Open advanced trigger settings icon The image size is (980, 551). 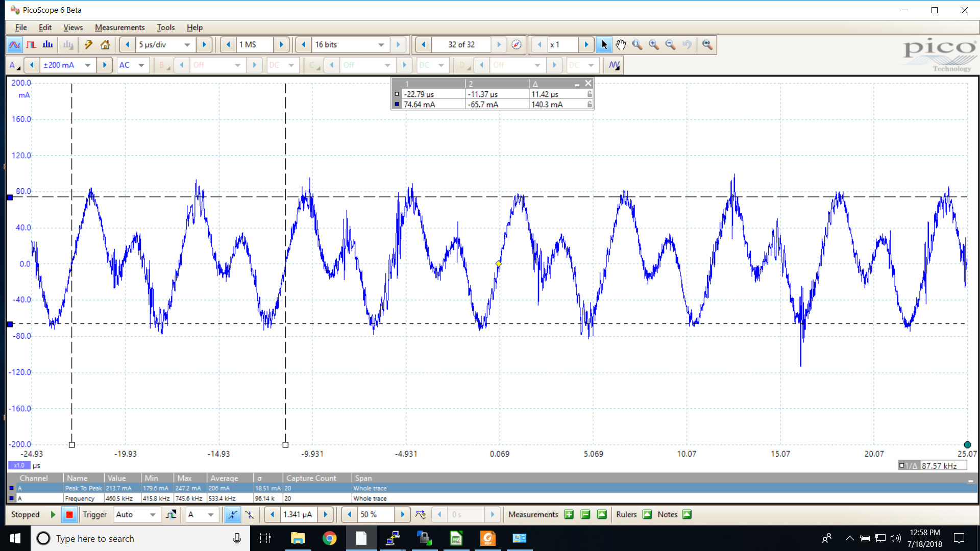171,515
